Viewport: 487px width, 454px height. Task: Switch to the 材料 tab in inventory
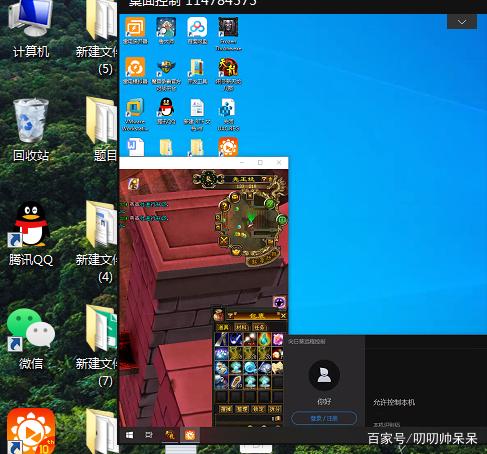[241, 327]
